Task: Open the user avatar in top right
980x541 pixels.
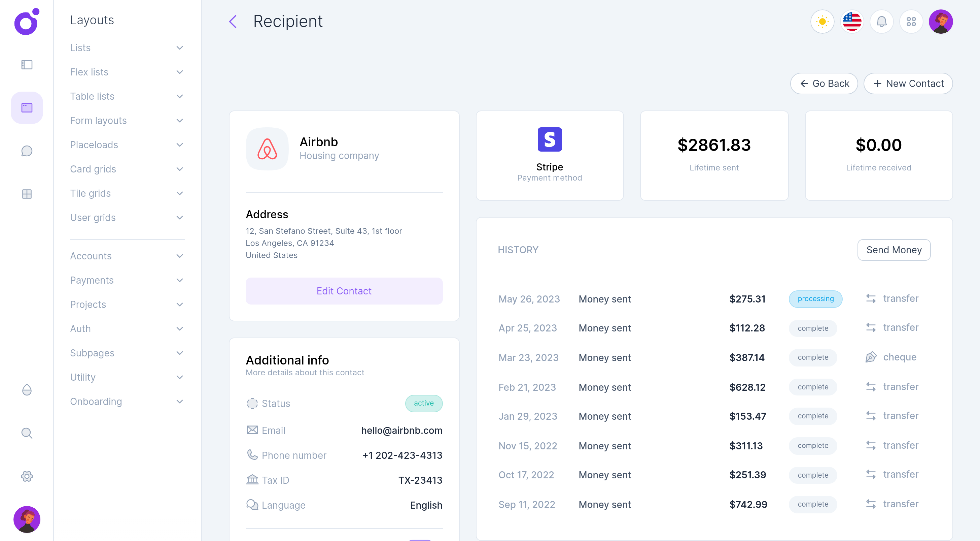Action: pyautogui.click(x=940, y=22)
